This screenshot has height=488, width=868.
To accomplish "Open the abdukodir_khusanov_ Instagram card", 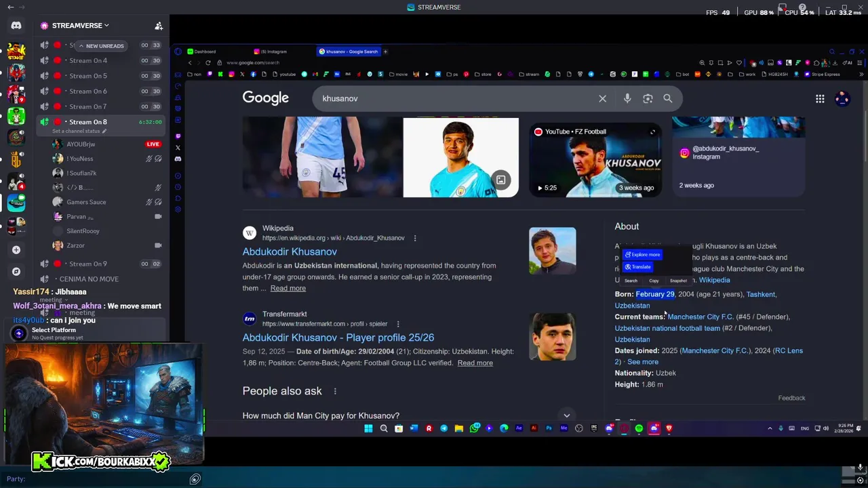I will click(x=738, y=157).
